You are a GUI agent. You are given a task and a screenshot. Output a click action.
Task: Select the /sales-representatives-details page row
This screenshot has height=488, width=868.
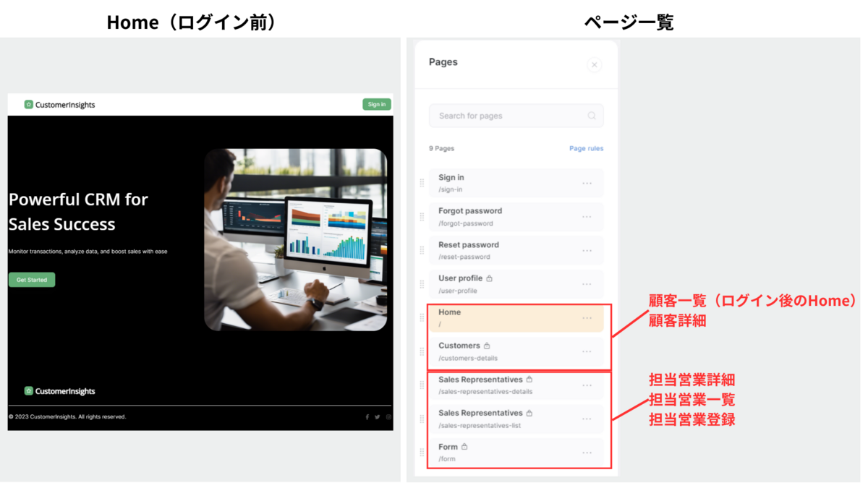pos(516,385)
